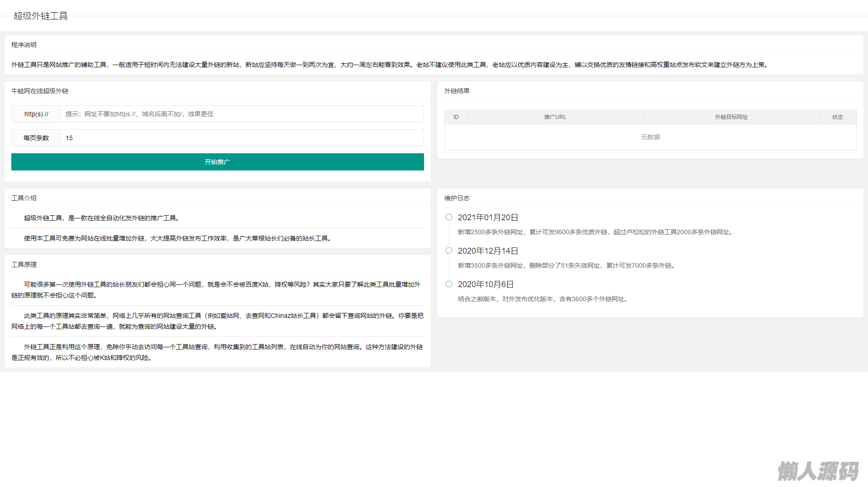
Task: Click the 工具原理 panel heading
Action: (x=24, y=265)
